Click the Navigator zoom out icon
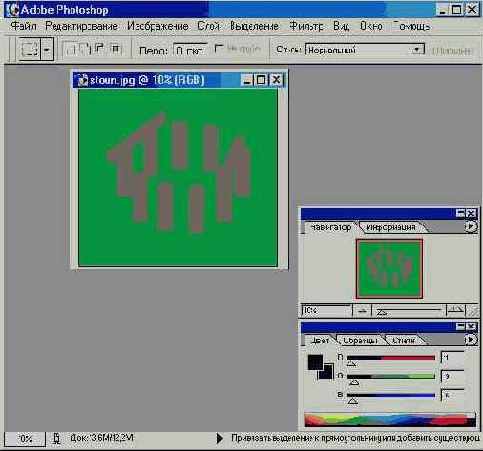483x451 pixels. click(x=362, y=311)
